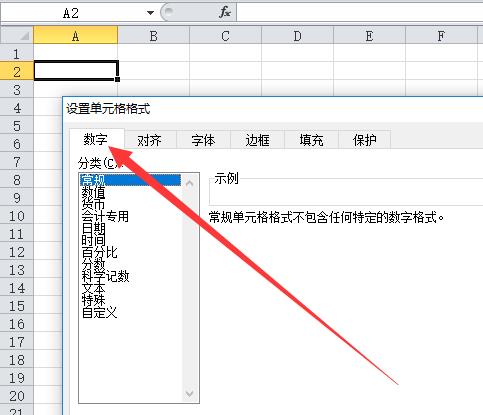Choose 自定义 category
Image resolution: width=483 pixels, height=415 pixels.
(99, 312)
